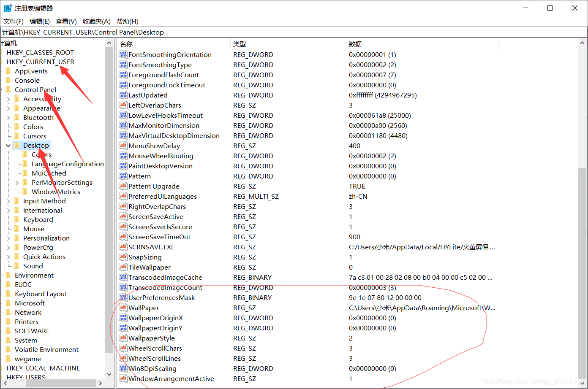Screen dimensions: 588x389
Task: Expand the Appearance key
Action: tap(8, 108)
